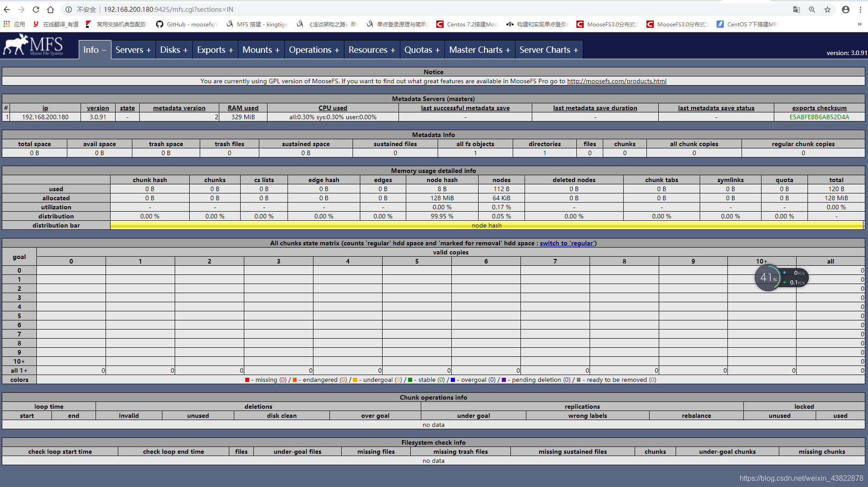Switch matrix to 'regular' link
Viewport: 868px width, 487px height.
[x=567, y=243]
